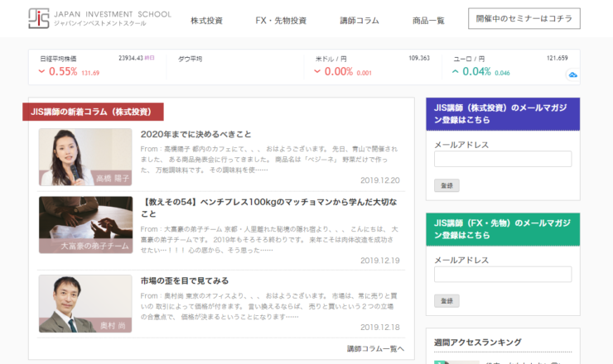Image resolution: width=613 pixels, height=364 pixels.
Task: Click the blue cloud icon in ticker bar
Action: pos(572,75)
